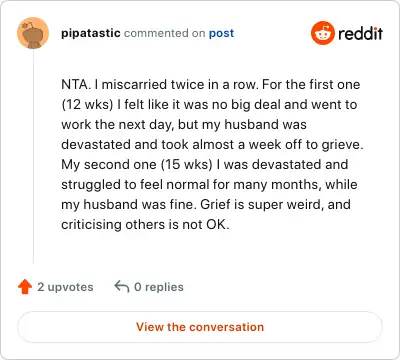400x360 pixels.
Task: Click the "2 upvotes" count label
Action: [65, 287]
